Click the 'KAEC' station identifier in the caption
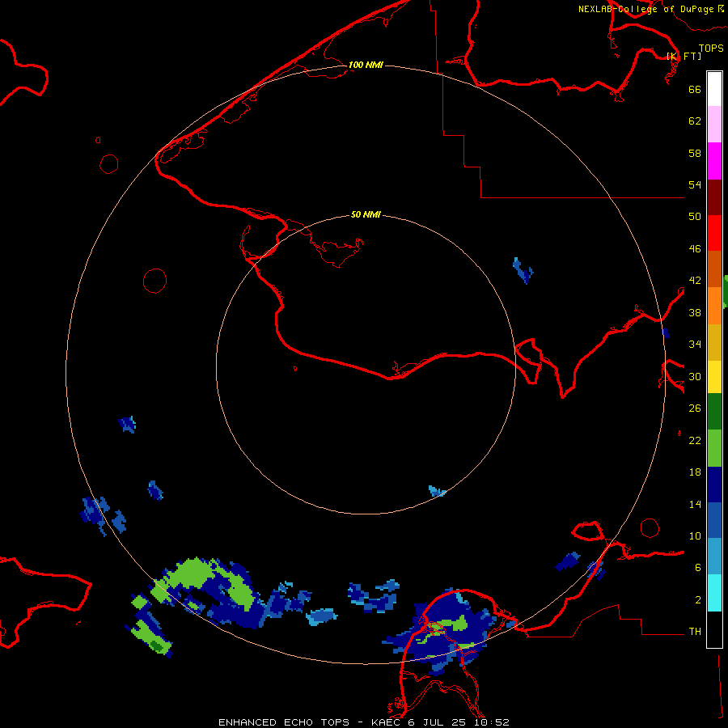This screenshot has height=728, width=728. (385, 722)
